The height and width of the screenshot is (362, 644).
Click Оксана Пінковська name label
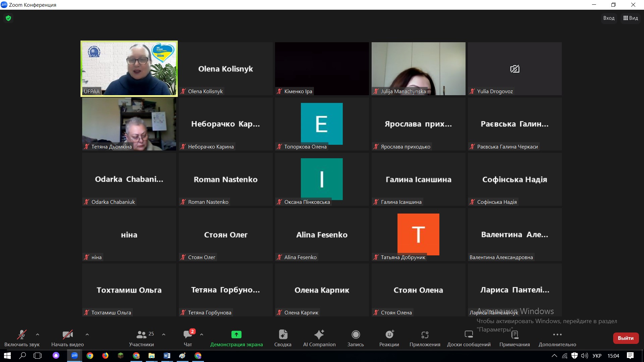[x=307, y=202]
